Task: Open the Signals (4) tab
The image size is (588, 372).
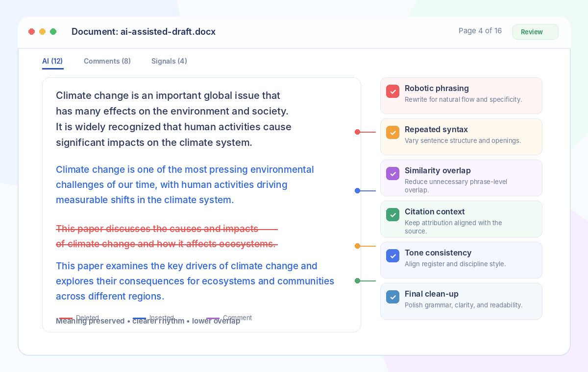Action: click(169, 61)
